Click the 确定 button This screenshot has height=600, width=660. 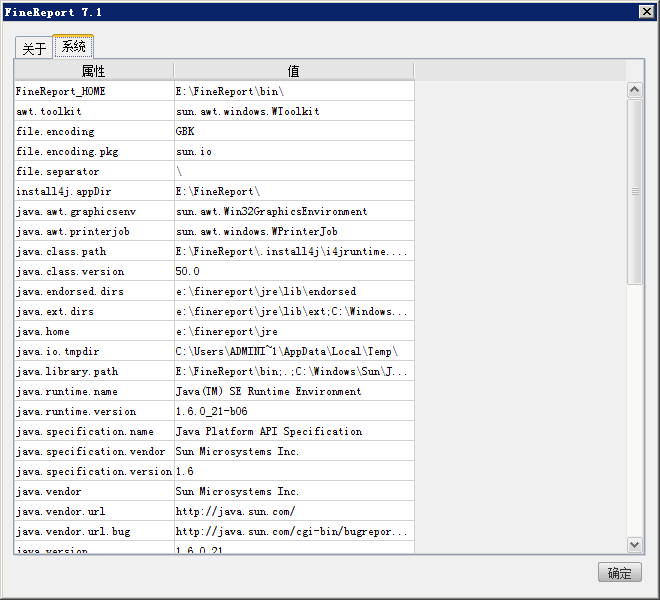click(620, 572)
